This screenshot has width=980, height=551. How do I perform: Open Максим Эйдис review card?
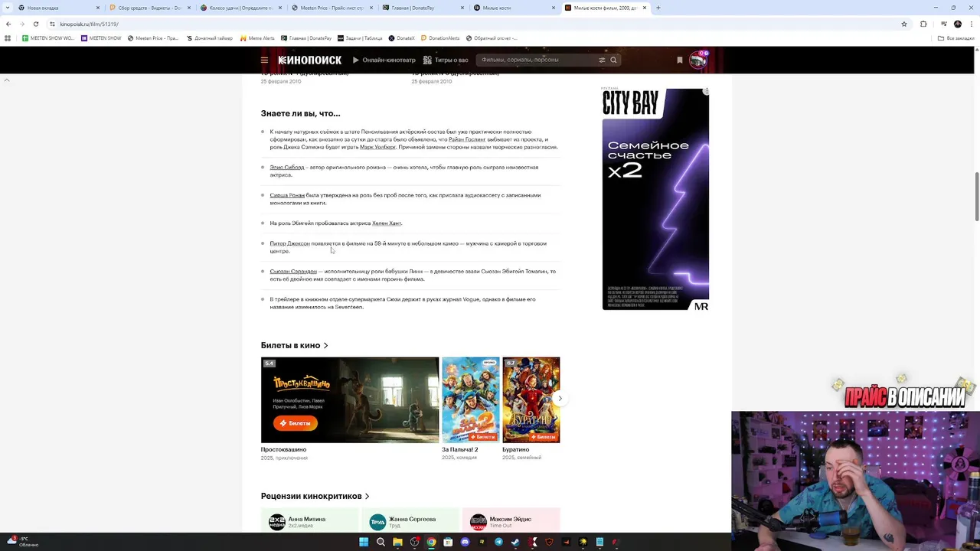pyautogui.click(x=511, y=520)
